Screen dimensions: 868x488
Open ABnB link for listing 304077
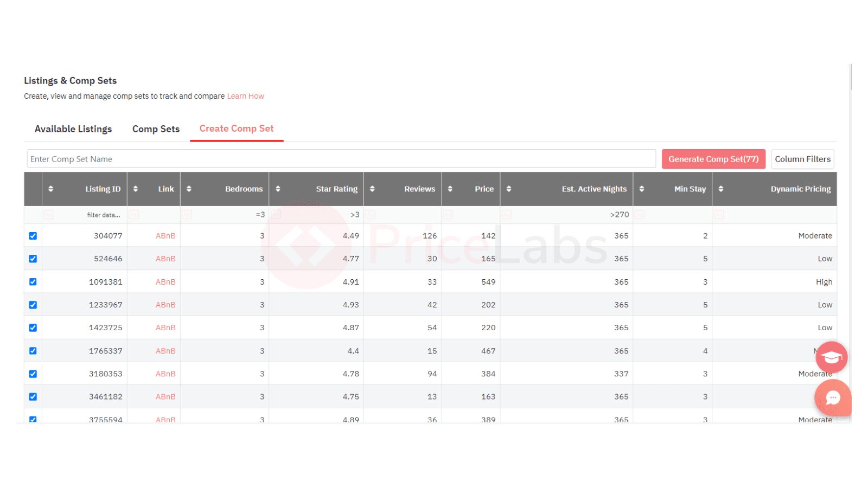[165, 236]
